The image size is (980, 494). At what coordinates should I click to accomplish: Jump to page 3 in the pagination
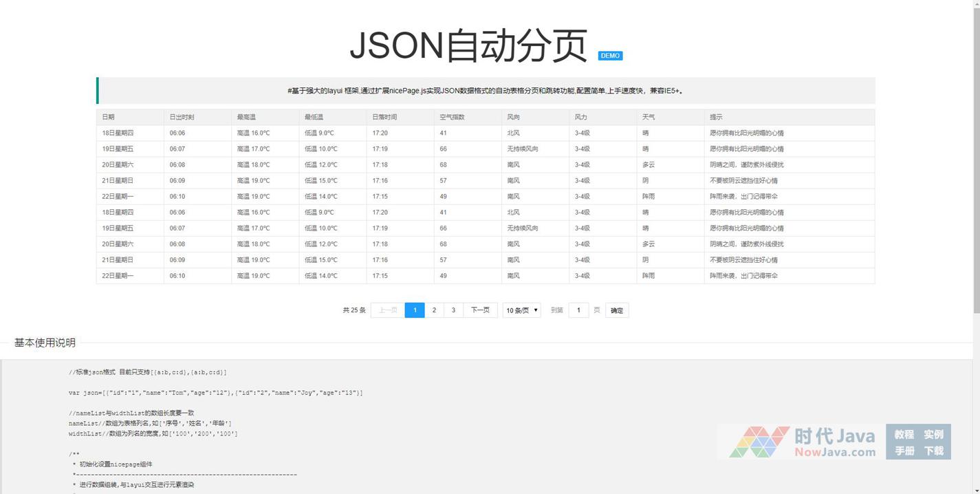(x=453, y=310)
